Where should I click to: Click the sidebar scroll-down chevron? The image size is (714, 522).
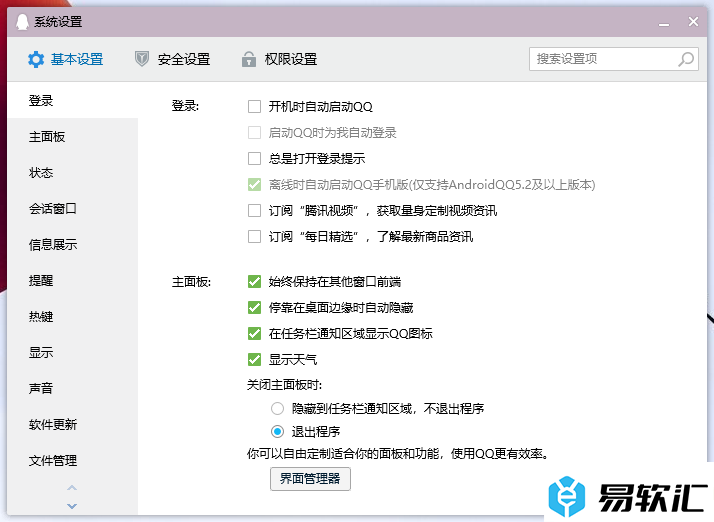tap(72, 506)
